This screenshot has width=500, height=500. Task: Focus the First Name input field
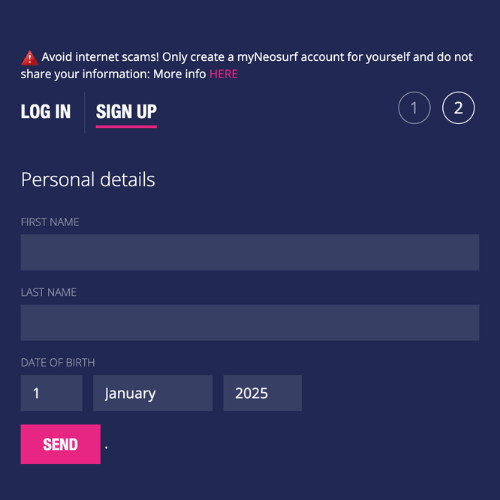[x=250, y=252]
